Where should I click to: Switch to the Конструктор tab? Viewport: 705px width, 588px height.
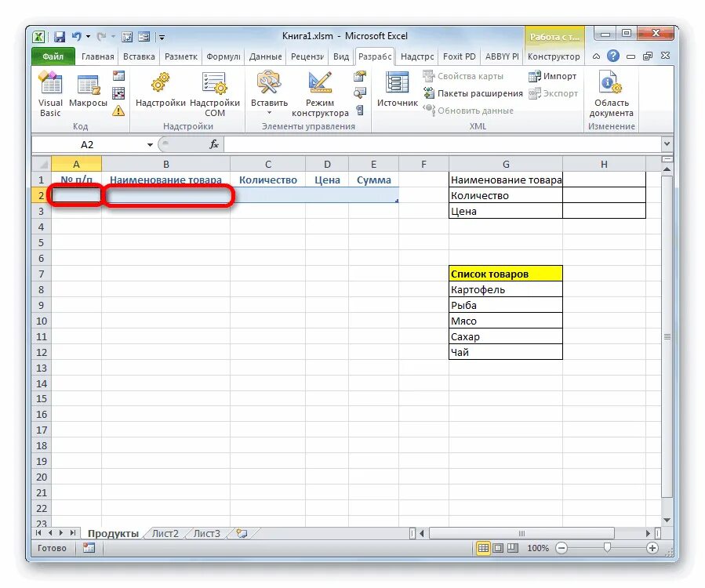tap(554, 56)
